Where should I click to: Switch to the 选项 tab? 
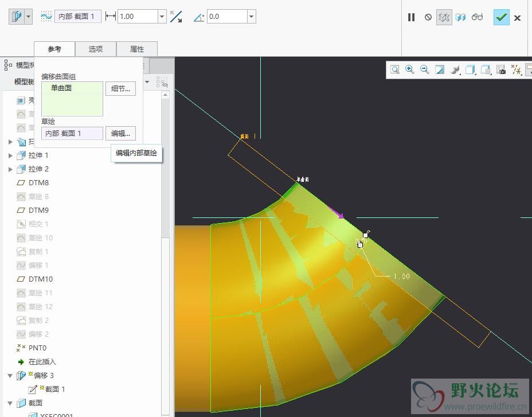(96, 49)
